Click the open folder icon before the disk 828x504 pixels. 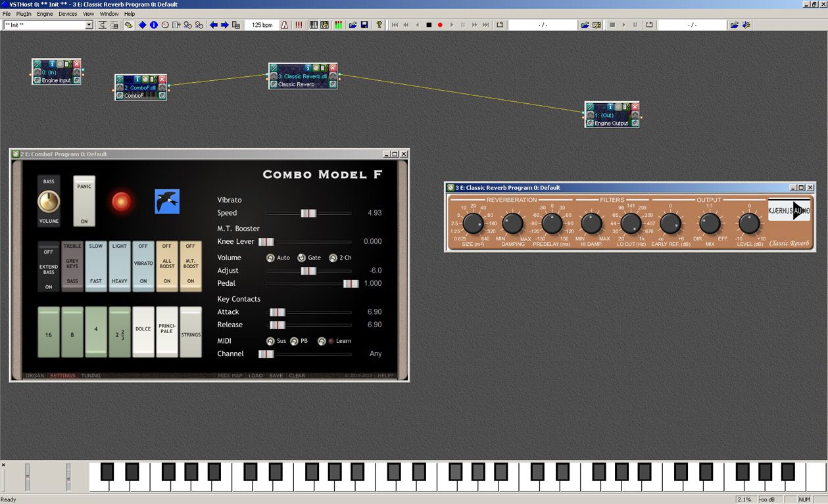353,25
